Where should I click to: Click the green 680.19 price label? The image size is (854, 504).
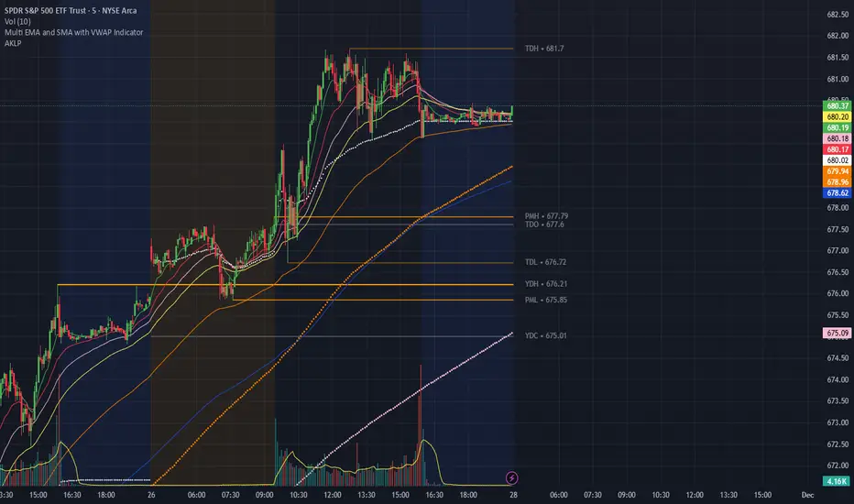pos(837,127)
